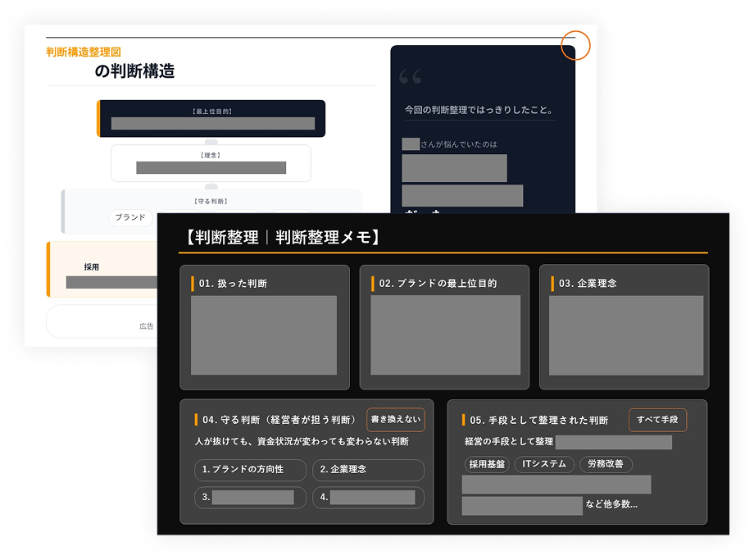Screen dimensions: 754x560
Task: Select the 【最上位目的】 dark box
Action: [211, 118]
